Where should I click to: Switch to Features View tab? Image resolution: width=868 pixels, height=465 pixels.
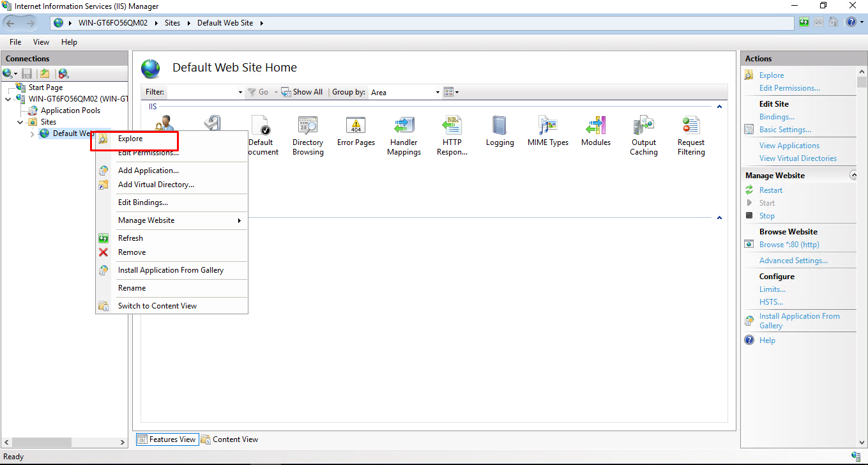167,439
